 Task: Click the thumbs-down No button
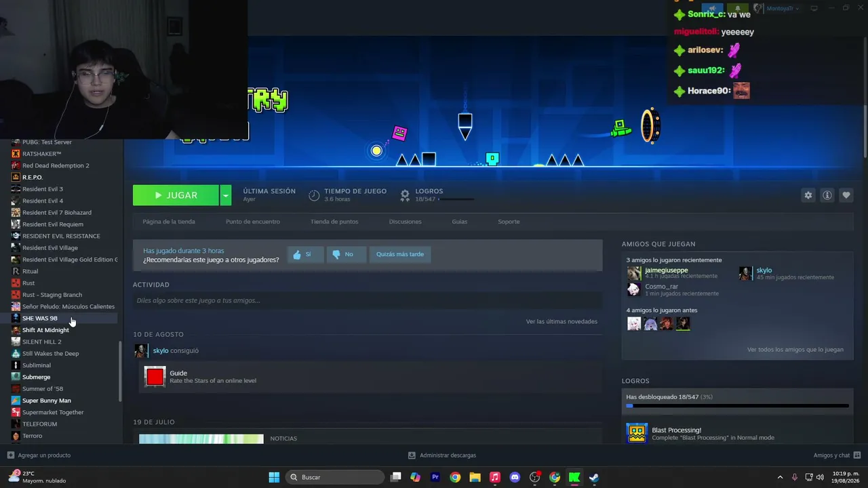[x=346, y=254]
